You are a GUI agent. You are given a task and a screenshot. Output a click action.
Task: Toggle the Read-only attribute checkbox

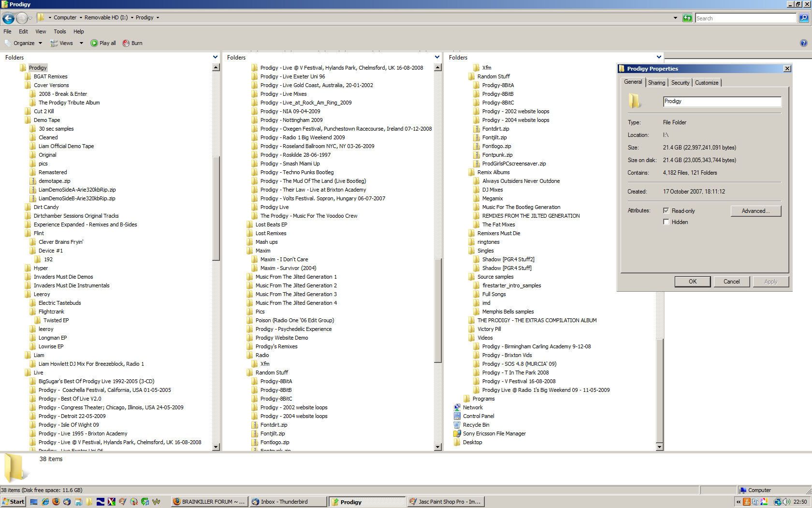pyautogui.click(x=666, y=211)
